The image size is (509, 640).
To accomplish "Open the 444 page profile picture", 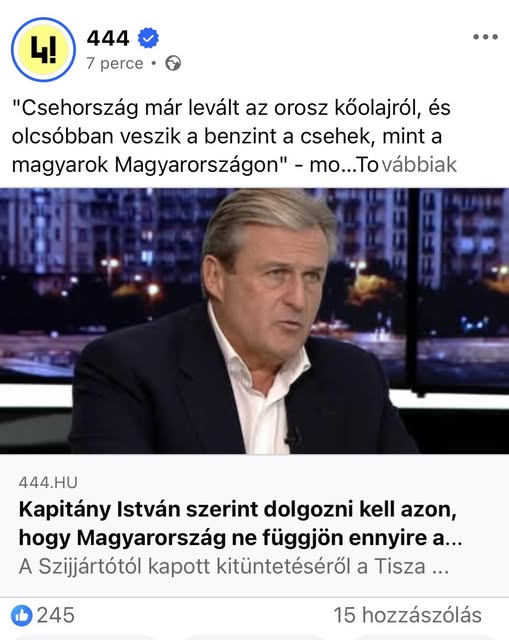I will point(43,49).
